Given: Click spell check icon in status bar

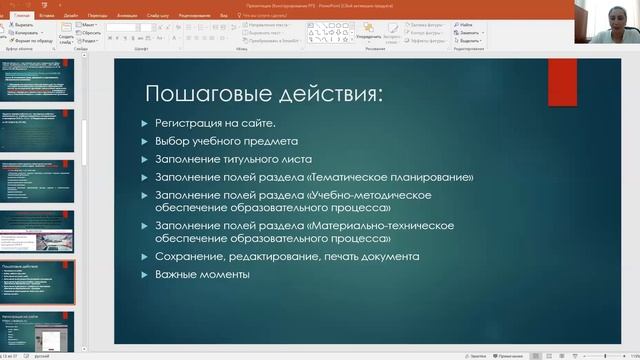Looking at the screenshot, I should (x=27, y=356).
